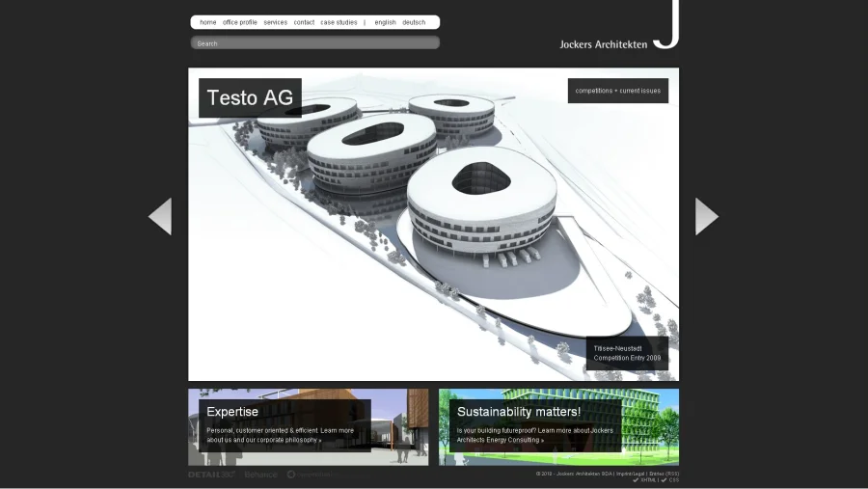
Task: Go to the home menu item
Action: click(208, 22)
